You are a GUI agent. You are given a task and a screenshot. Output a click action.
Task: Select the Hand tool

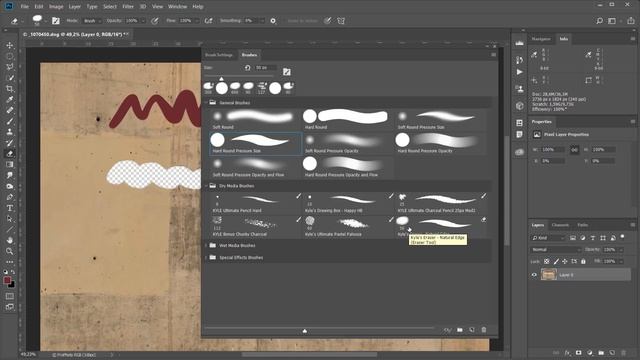[10, 240]
